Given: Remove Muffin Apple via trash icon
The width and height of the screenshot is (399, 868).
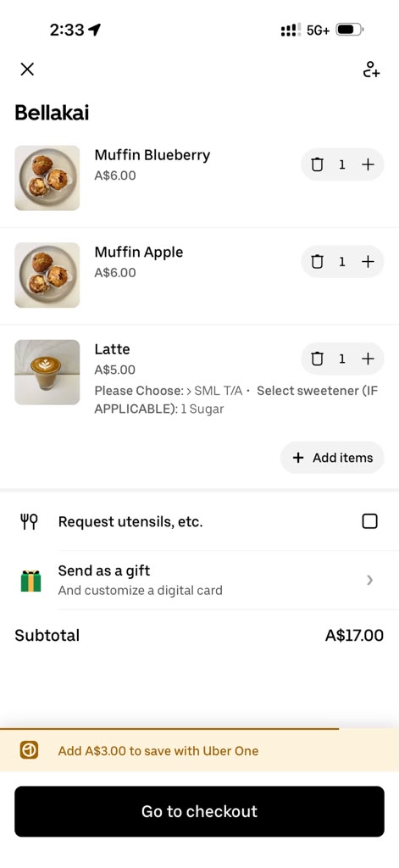Looking at the screenshot, I should (317, 262).
